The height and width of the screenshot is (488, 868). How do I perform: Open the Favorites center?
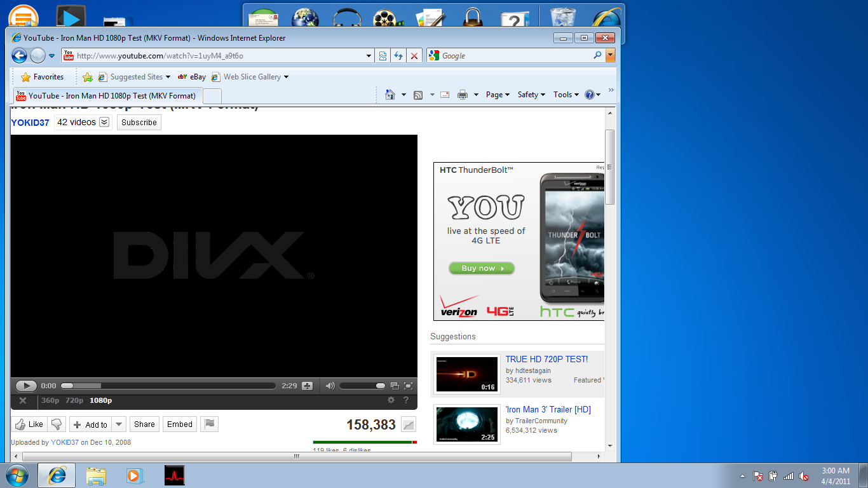tap(42, 77)
